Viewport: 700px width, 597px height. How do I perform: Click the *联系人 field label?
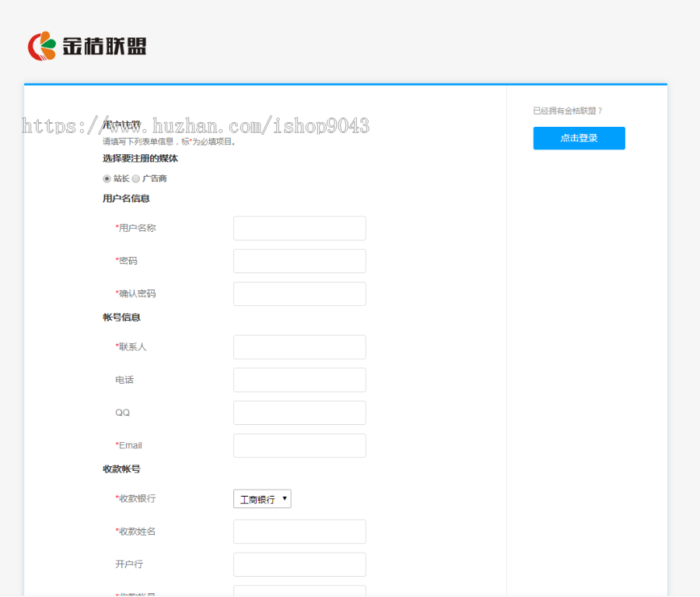131,347
